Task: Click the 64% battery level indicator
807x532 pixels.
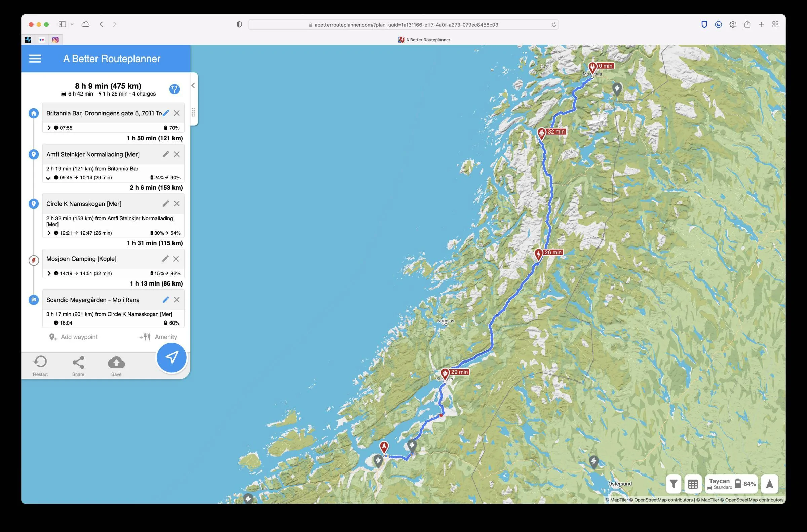Action: tap(745, 484)
